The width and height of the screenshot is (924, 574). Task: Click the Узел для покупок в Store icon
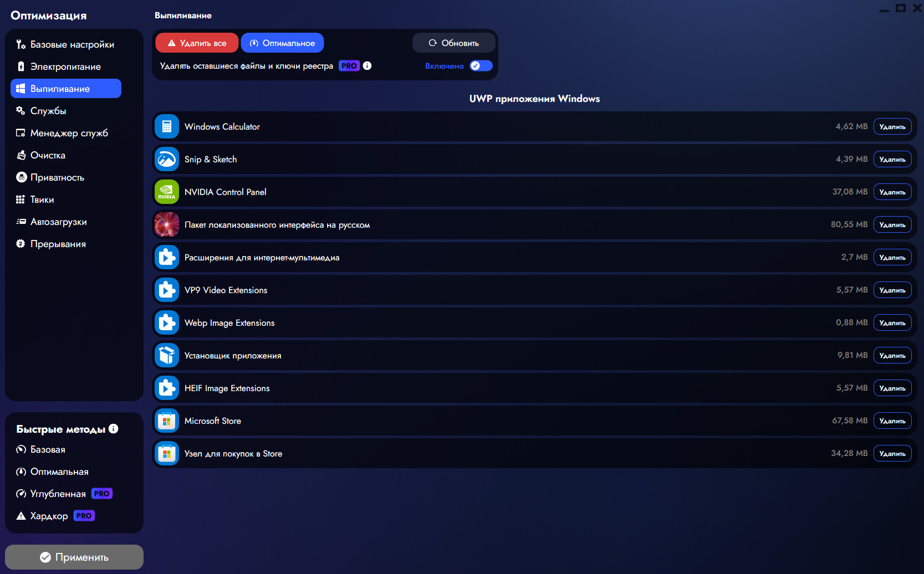coord(167,453)
